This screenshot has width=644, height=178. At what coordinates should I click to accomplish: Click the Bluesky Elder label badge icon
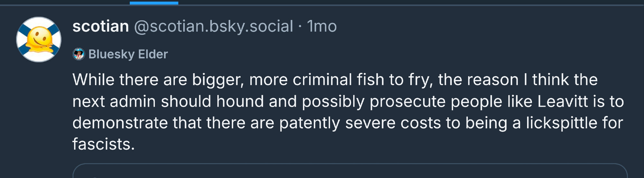click(79, 54)
